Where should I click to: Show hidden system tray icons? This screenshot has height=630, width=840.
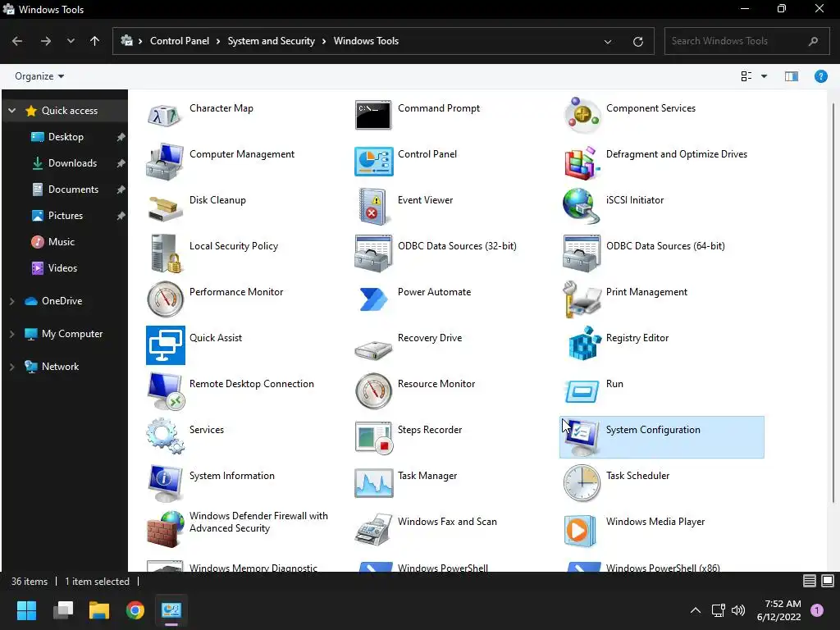point(696,610)
